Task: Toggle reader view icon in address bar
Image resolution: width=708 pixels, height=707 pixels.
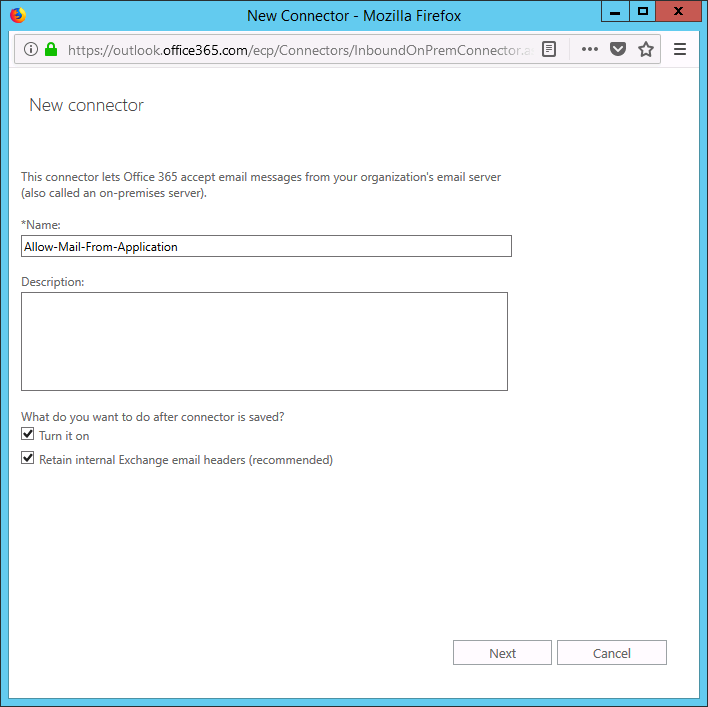Action: click(x=549, y=49)
